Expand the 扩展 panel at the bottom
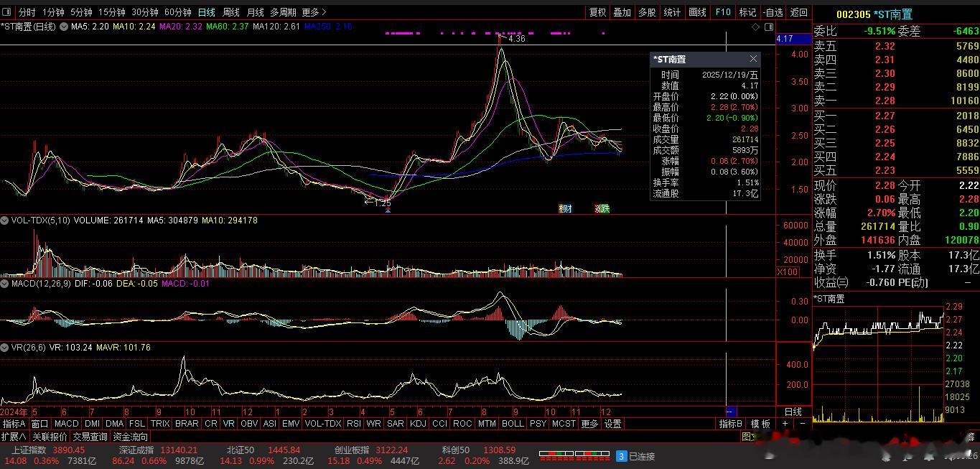 pos(14,437)
